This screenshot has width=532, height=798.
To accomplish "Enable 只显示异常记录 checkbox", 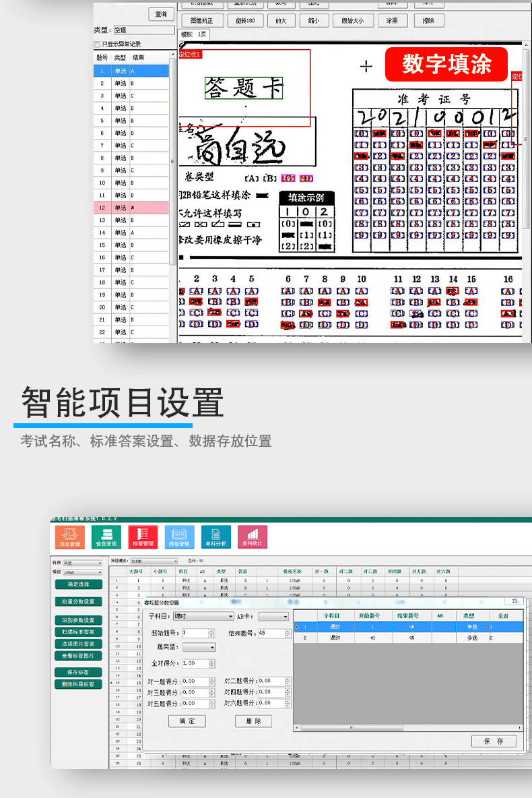I will coord(97,44).
